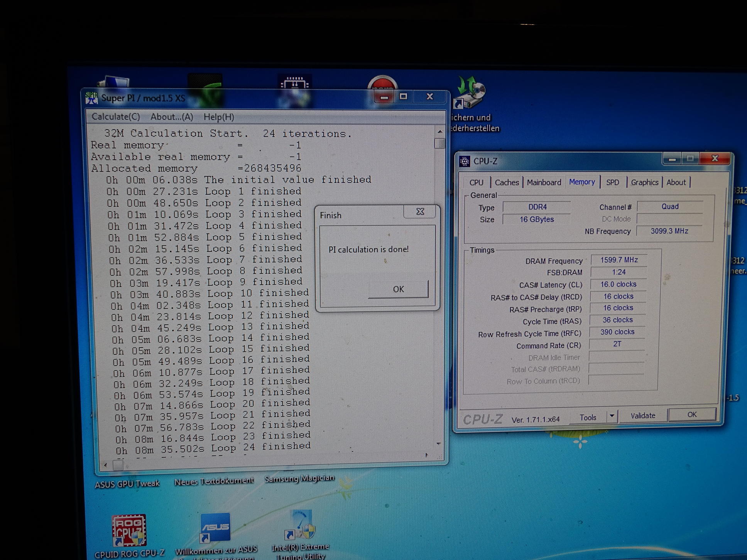The width and height of the screenshot is (747, 560).
Task: Open the Calculate(C) menu
Action: tap(116, 116)
